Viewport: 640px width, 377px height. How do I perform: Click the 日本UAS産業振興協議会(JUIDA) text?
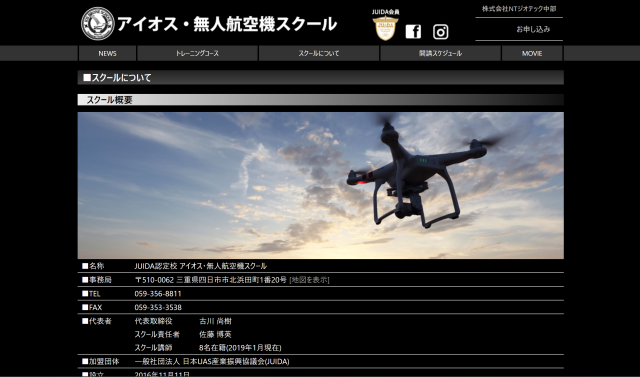(x=236, y=361)
